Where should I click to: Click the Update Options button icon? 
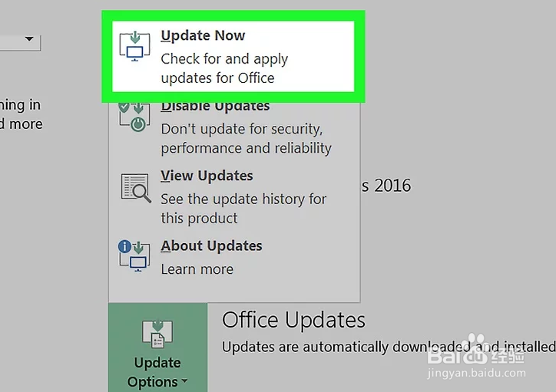click(x=157, y=334)
